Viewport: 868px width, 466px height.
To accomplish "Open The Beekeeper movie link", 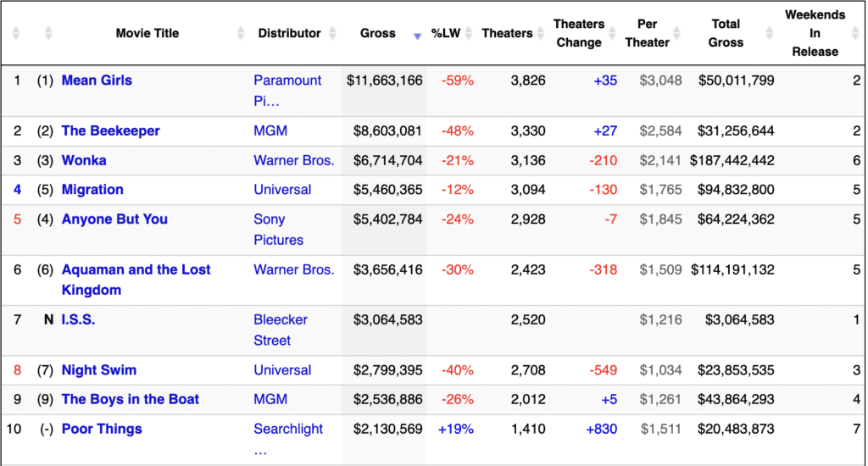I will [x=111, y=130].
